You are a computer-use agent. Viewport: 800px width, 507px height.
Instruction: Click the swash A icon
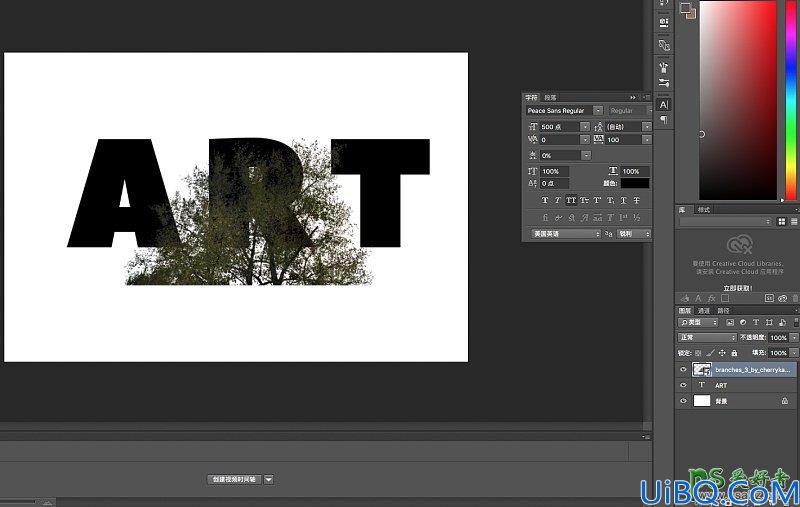584,218
